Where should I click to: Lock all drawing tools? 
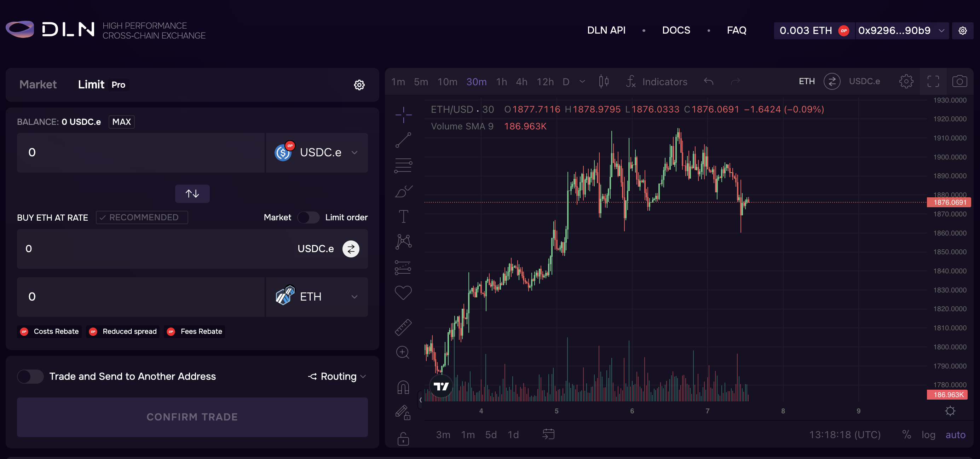403,438
